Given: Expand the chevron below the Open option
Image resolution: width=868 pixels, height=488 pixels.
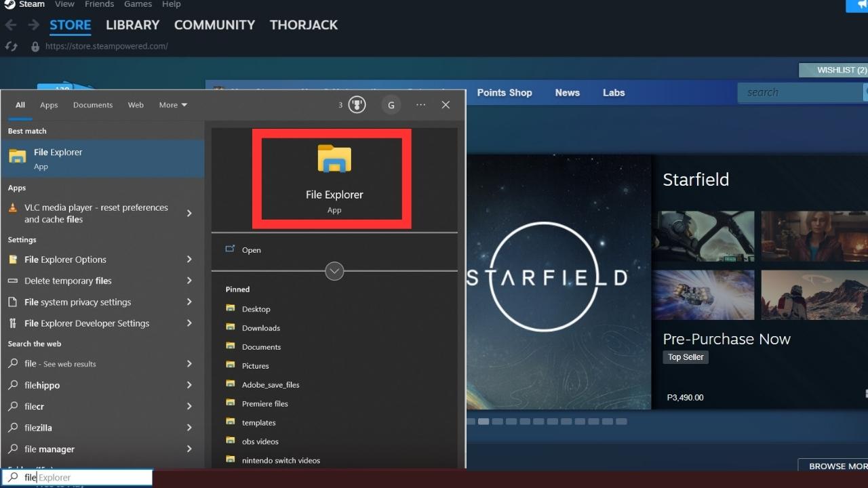Looking at the screenshot, I should pos(334,271).
